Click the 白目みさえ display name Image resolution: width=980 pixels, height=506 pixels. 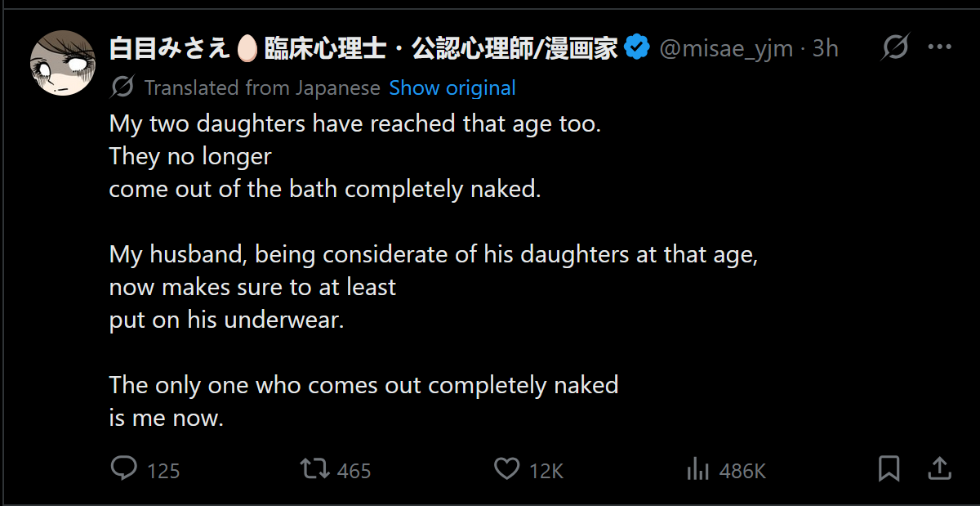(x=171, y=49)
